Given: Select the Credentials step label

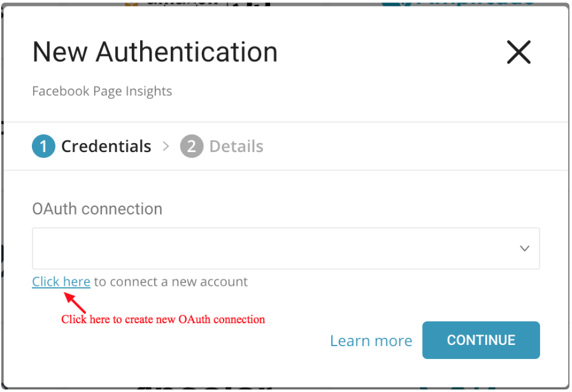Looking at the screenshot, I should point(106,146).
